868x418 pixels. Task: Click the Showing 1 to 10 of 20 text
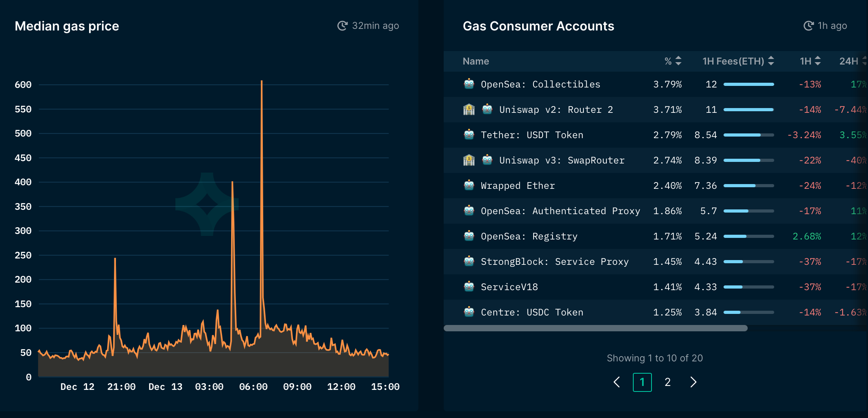[655, 358]
